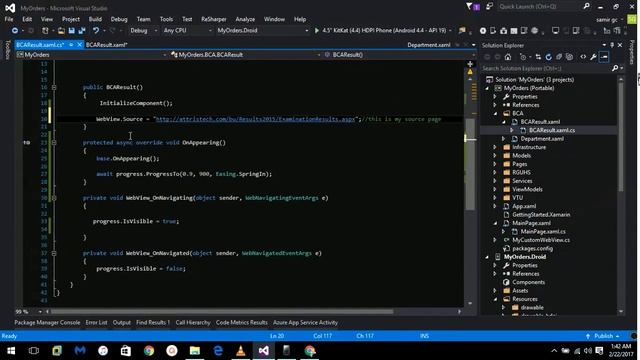Screen dimensions: 640x360
Task: Open the Debug configuration dropdown
Action: tap(143, 31)
